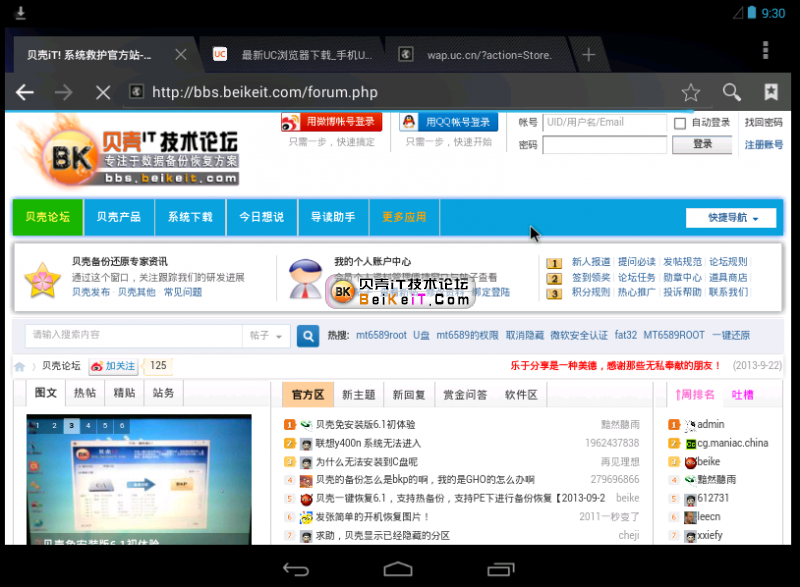Go back using the browser back arrow
Image resolution: width=800 pixels, height=587 pixels.
click(24, 92)
